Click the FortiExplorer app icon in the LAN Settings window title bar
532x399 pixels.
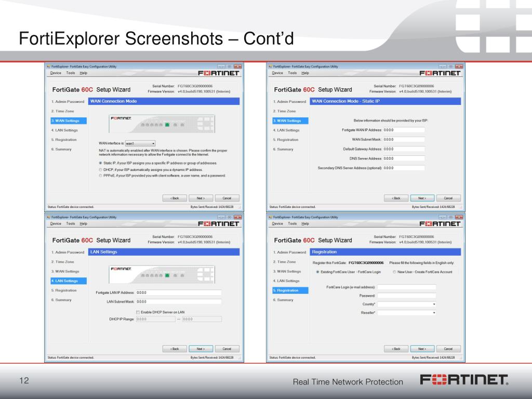click(x=49, y=217)
